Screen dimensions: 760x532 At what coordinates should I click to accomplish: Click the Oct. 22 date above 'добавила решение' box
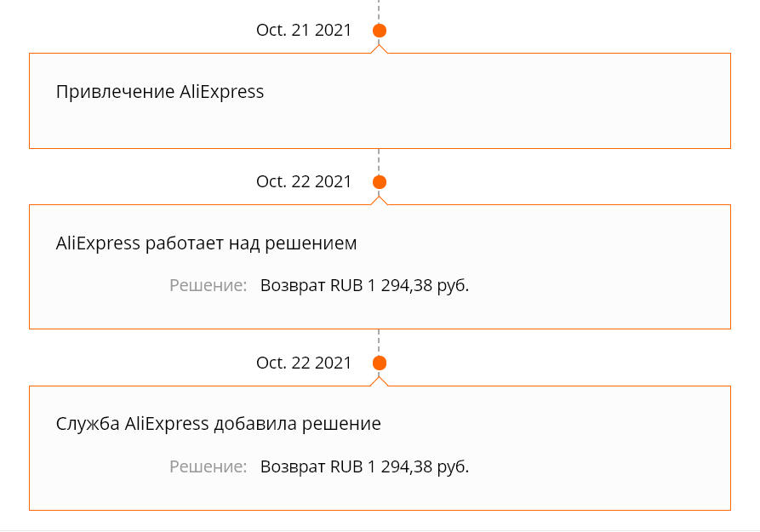(304, 363)
